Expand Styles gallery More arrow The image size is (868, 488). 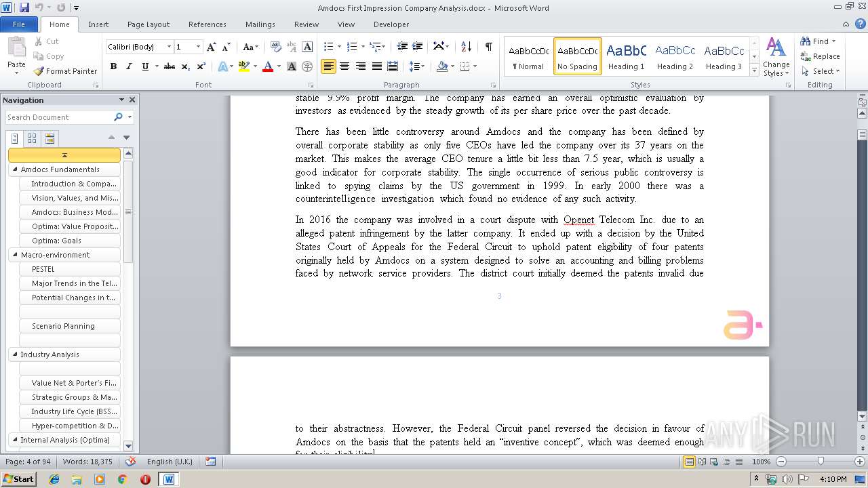click(x=754, y=70)
